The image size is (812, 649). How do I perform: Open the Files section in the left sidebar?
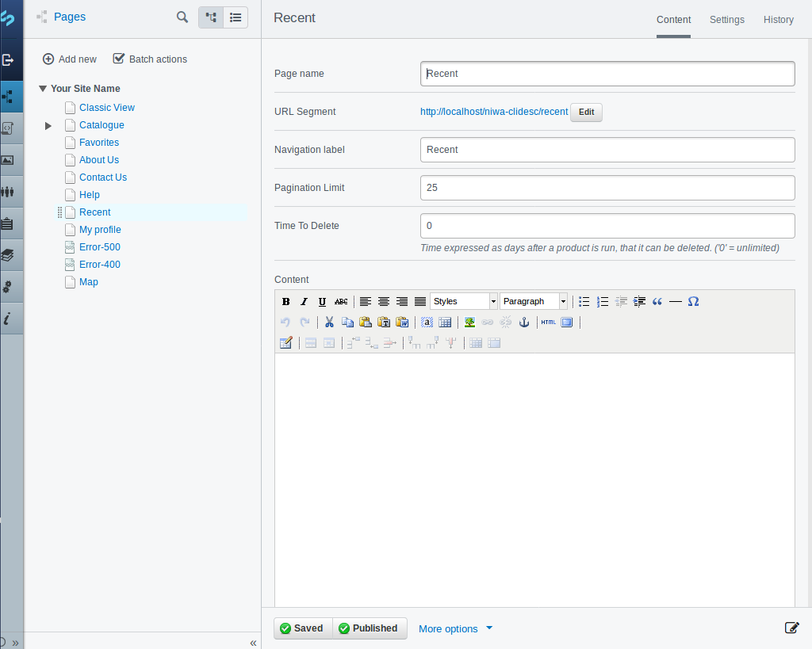(8, 159)
